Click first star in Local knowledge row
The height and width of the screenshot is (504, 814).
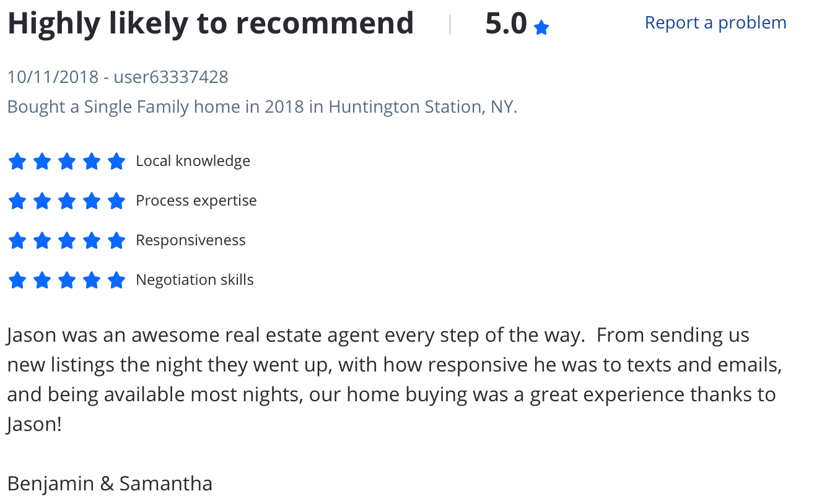(17, 162)
